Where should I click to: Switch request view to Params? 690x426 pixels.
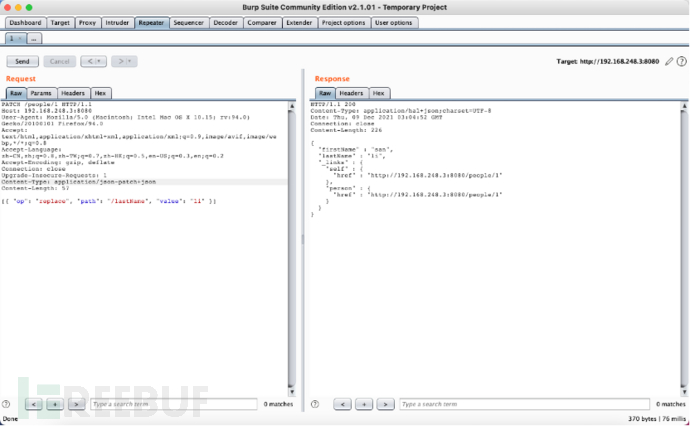pyautogui.click(x=41, y=93)
